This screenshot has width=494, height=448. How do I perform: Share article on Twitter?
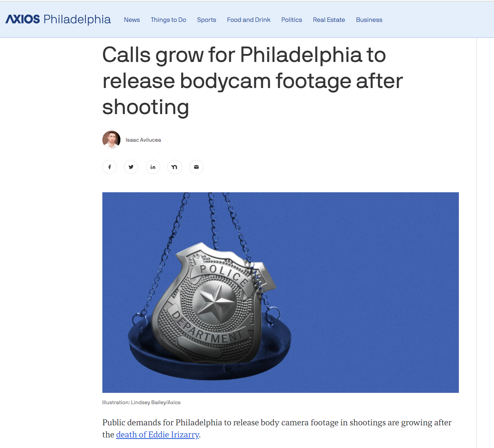point(131,167)
